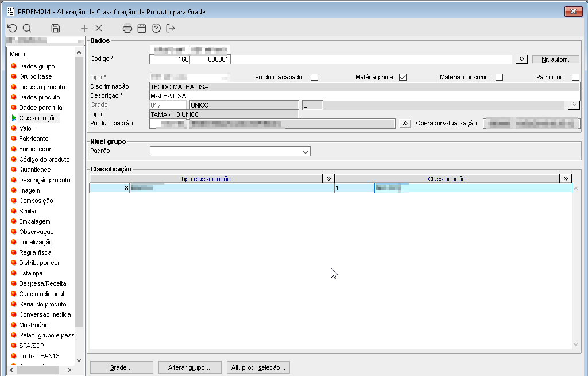The image size is (588, 376).
Task: Exit the form with the logout icon
Action: [x=171, y=28]
